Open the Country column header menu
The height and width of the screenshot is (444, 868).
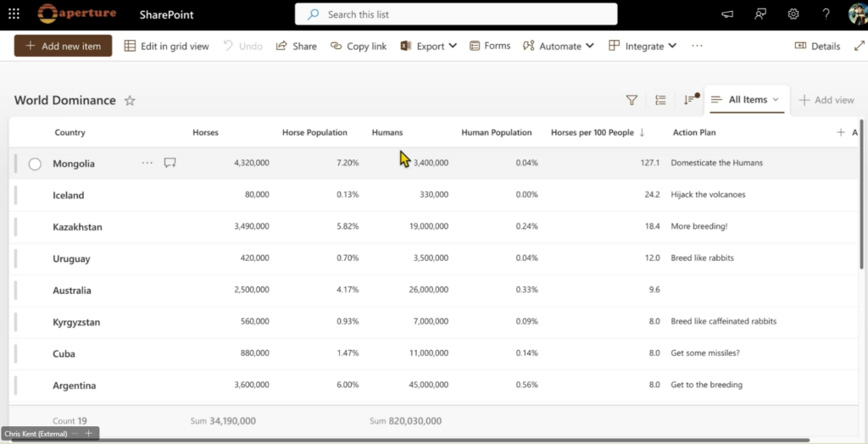tap(70, 133)
